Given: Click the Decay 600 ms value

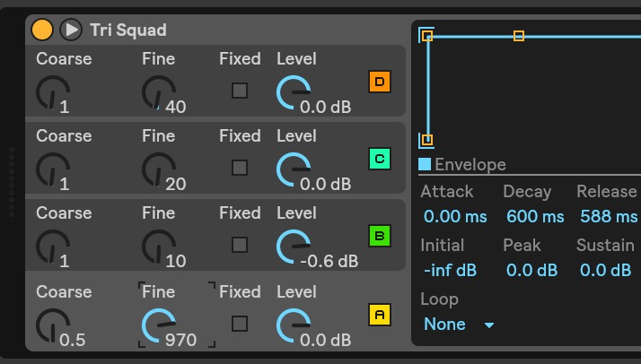Looking at the screenshot, I should (x=535, y=216).
